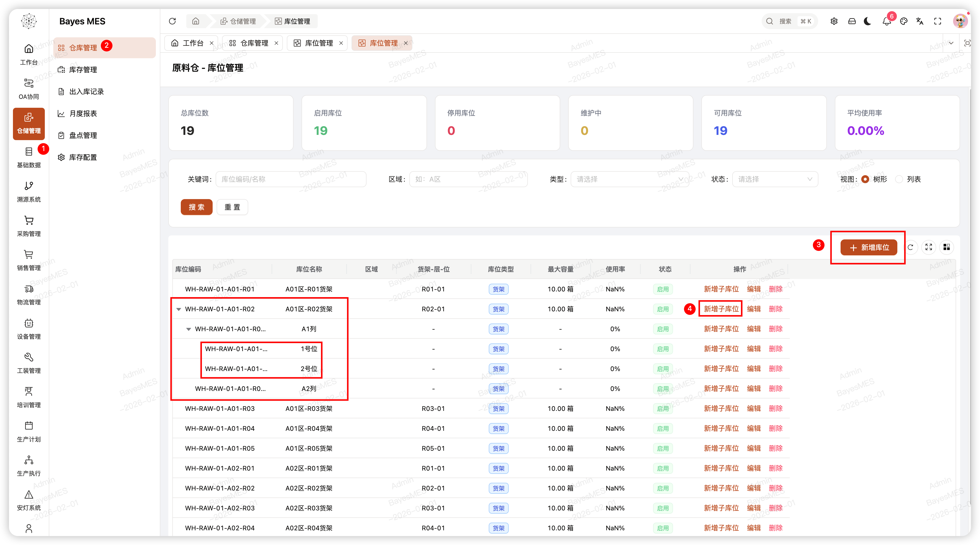
Task: Toggle dark mode moon icon
Action: [868, 21]
